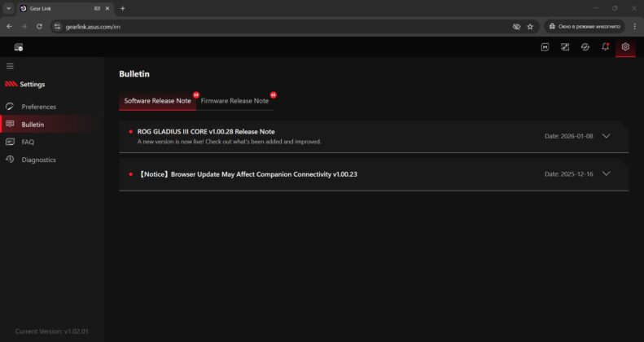This screenshot has width=644, height=342.
Task: Go back to the previous browser page
Action: (9, 26)
